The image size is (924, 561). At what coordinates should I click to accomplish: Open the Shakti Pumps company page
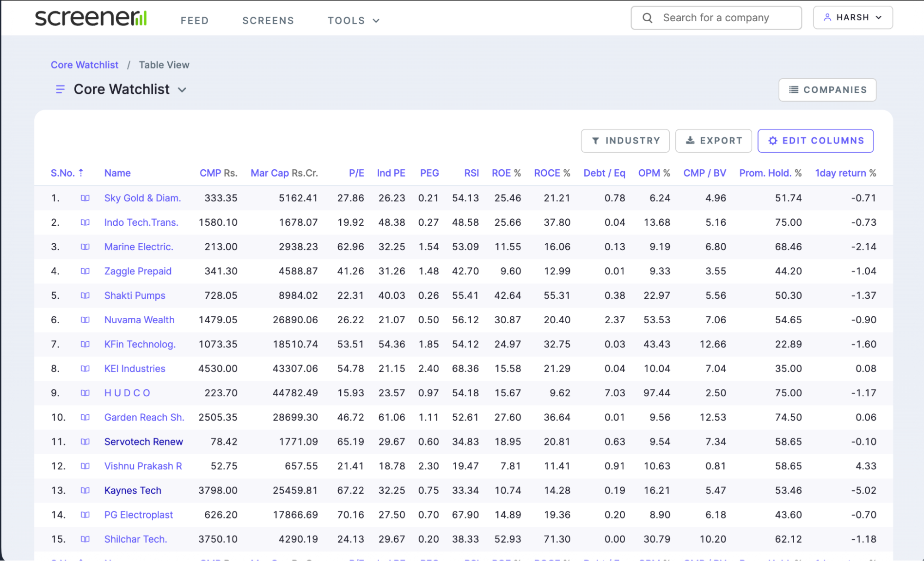[x=135, y=295]
